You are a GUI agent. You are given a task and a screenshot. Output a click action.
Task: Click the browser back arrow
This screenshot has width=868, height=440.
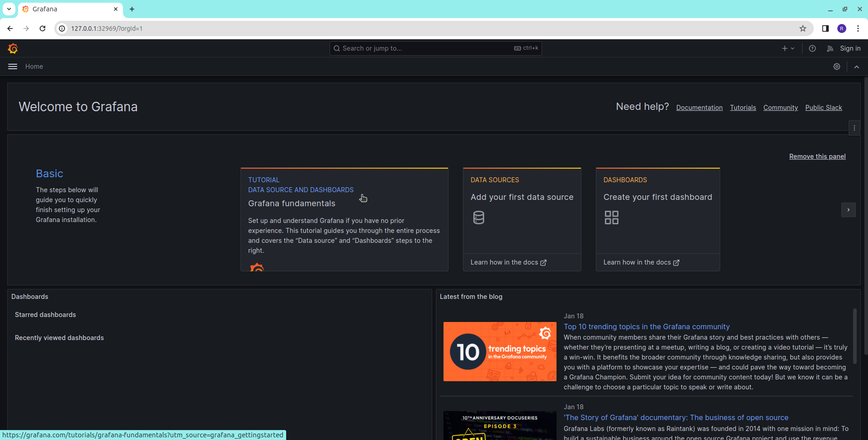(10, 28)
